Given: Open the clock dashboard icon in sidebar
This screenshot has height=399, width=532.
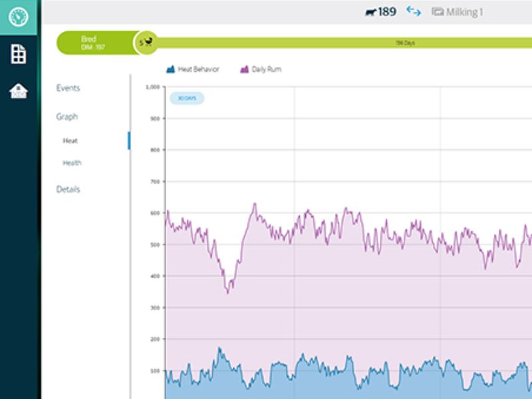Looking at the screenshot, I should (x=19, y=17).
